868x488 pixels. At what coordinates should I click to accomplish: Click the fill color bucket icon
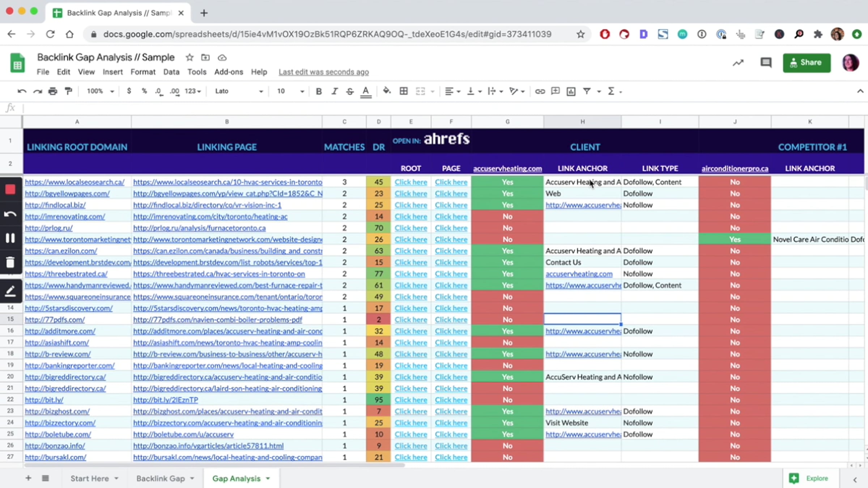[387, 91]
